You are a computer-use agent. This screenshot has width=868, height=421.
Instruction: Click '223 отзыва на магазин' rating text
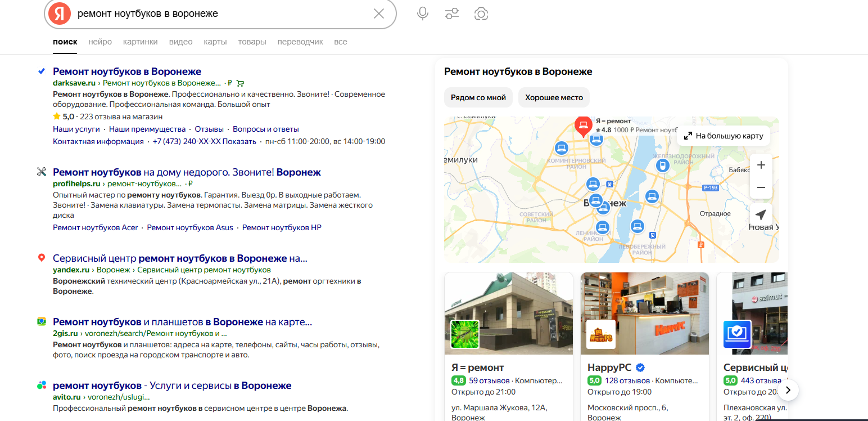click(121, 117)
